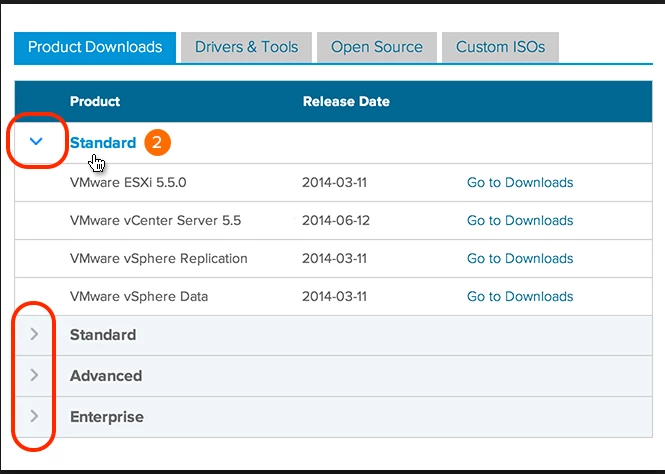Open the Custom ISOs tab

pyautogui.click(x=500, y=47)
